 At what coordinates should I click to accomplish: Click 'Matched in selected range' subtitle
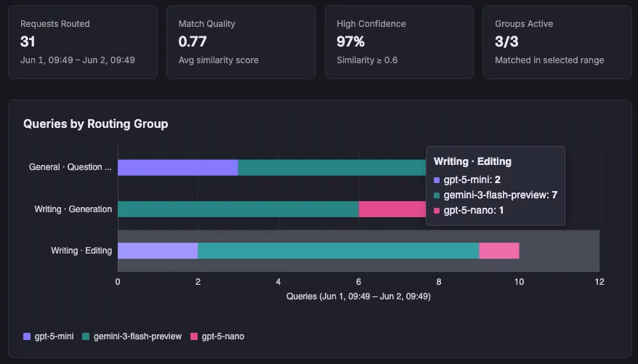coord(549,60)
